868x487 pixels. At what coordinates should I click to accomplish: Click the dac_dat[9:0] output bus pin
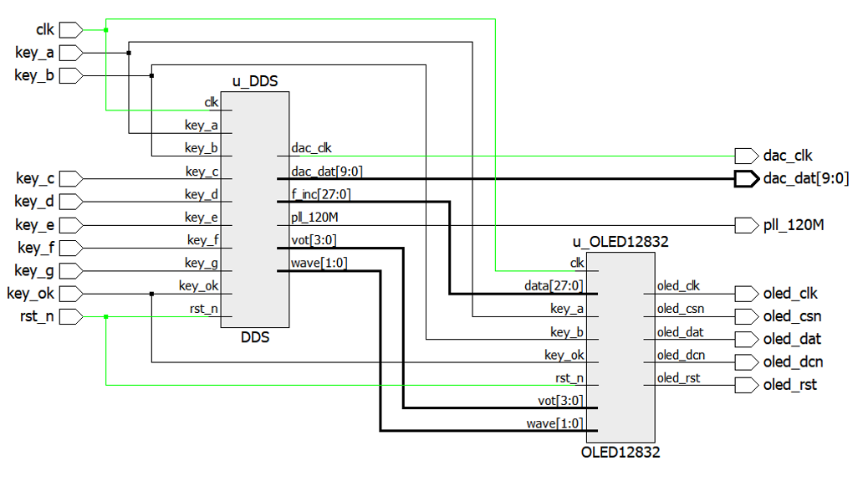pos(746,179)
